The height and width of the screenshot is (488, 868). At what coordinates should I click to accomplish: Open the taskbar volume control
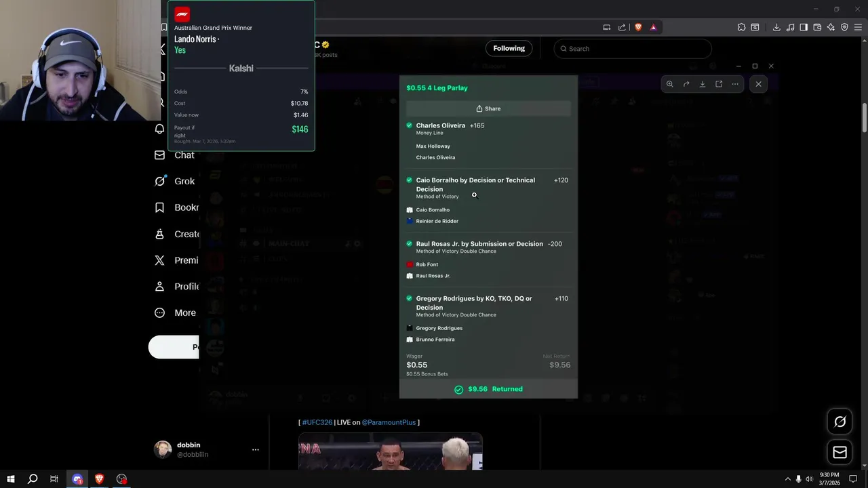[x=809, y=479]
